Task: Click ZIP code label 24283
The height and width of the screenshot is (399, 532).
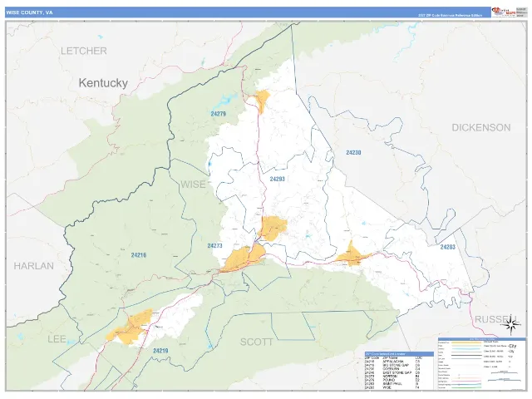Action: 447,247
